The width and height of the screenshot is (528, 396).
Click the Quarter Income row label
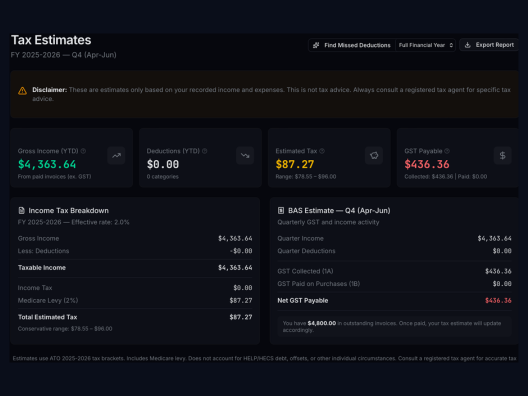pyautogui.click(x=300, y=239)
